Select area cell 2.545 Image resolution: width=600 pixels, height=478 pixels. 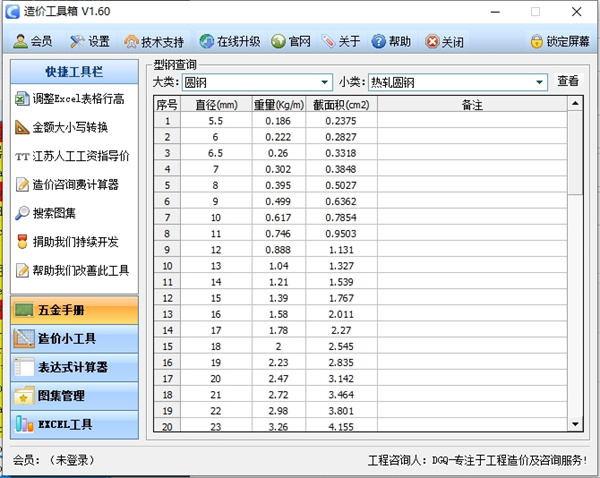pos(341,346)
